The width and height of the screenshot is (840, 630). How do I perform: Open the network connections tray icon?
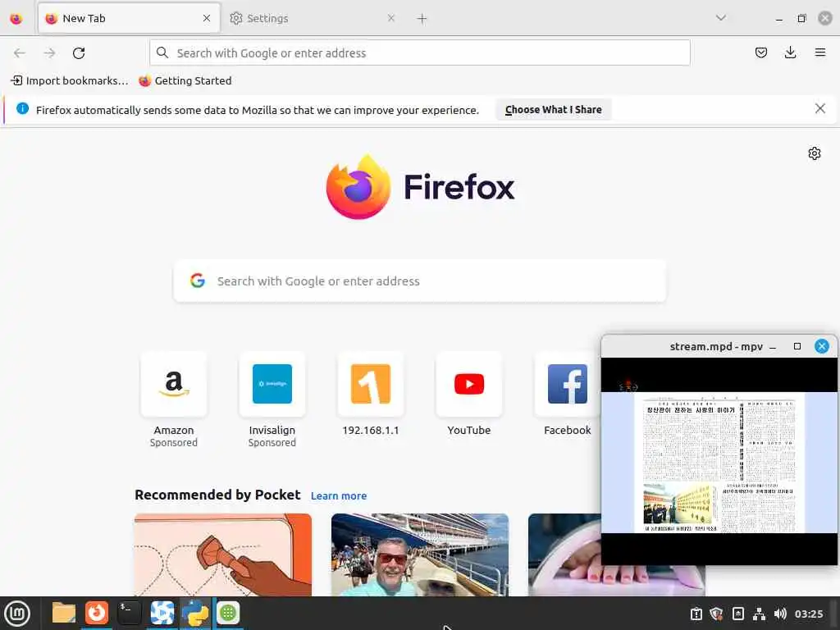[x=759, y=614]
